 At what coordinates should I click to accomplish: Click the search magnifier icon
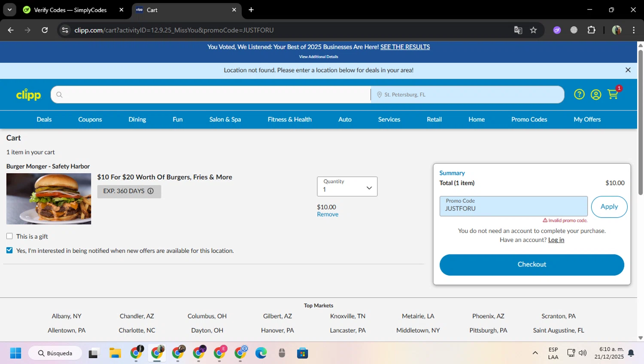coord(59,95)
